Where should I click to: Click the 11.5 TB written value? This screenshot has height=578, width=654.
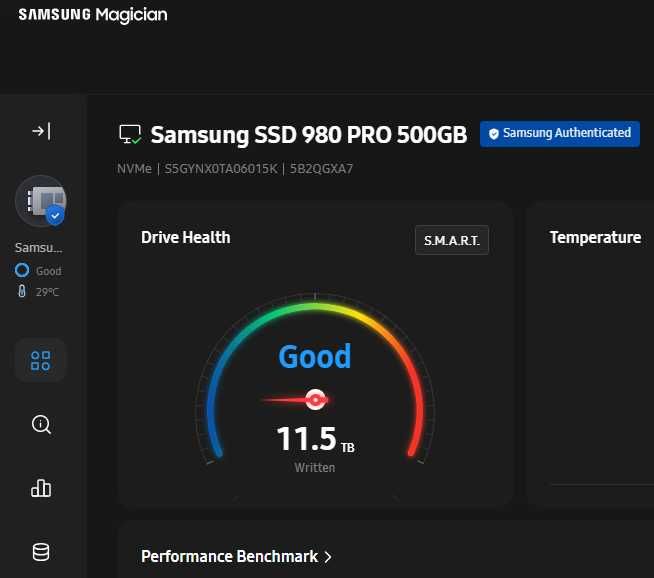(x=315, y=439)
